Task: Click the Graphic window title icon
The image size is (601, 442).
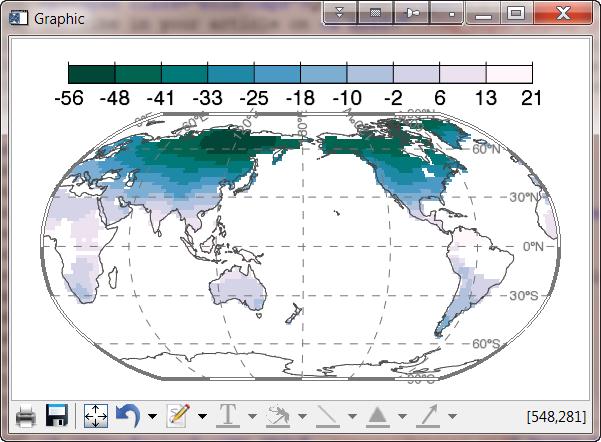Action: coord(19,18)
